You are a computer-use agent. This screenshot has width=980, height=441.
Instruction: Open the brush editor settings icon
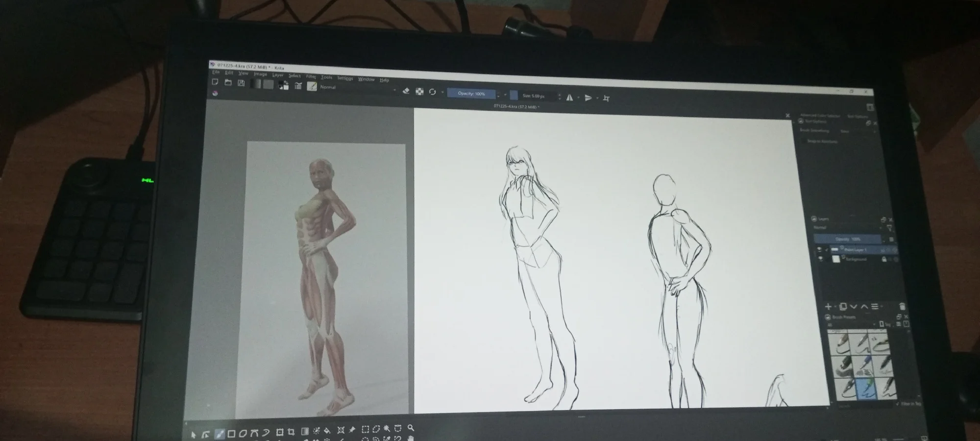(x=298, y=86)
